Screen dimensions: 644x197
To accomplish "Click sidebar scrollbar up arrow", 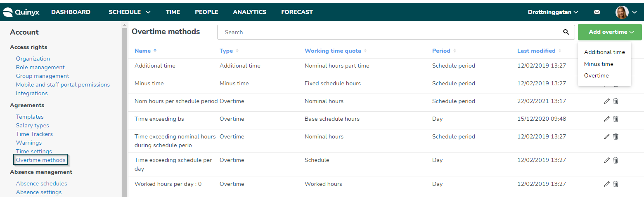I will (x=124, y=25).
